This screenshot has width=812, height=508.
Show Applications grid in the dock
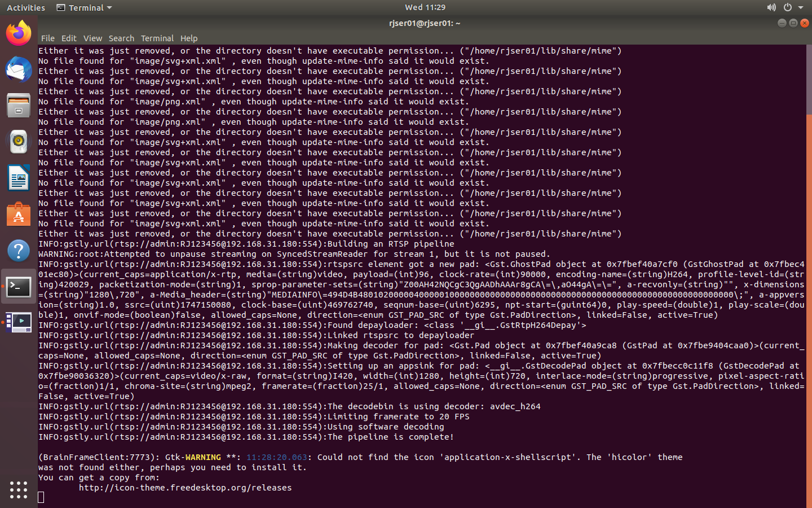point(19,489)
